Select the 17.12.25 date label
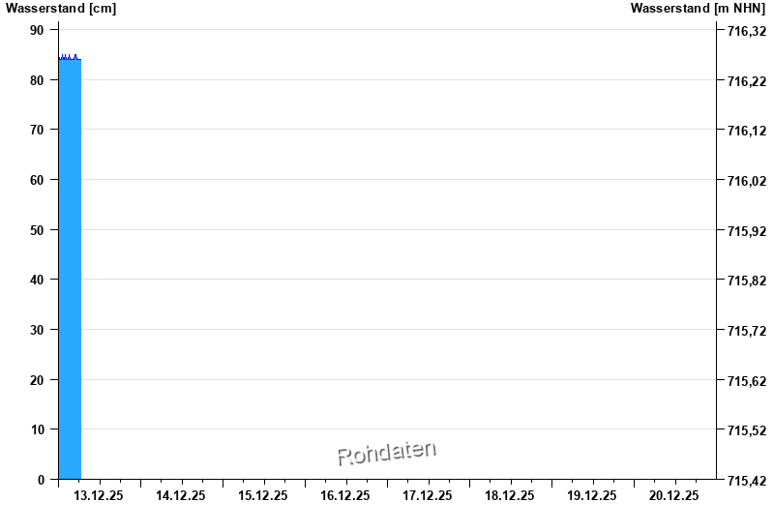 point(428,495)
